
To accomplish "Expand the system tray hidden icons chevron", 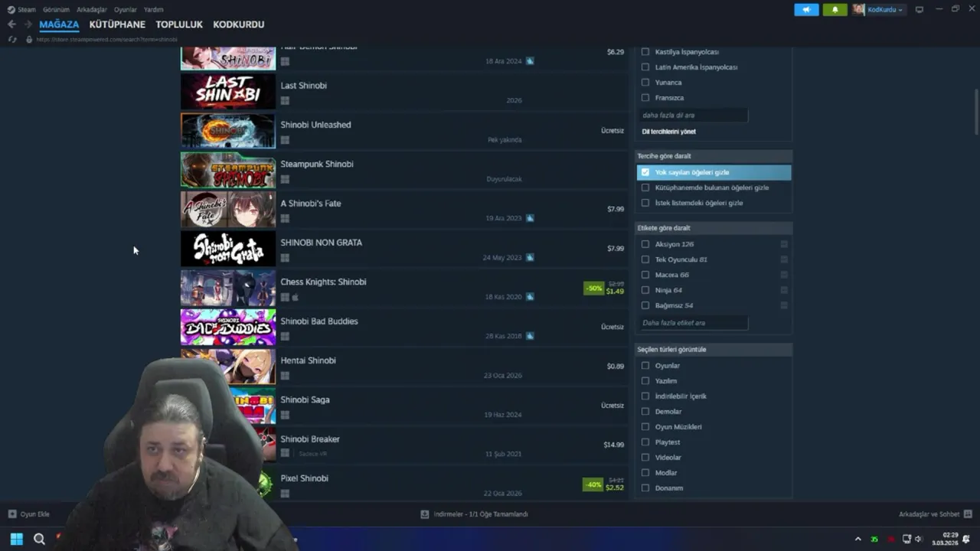I will [x=857, y=540].
